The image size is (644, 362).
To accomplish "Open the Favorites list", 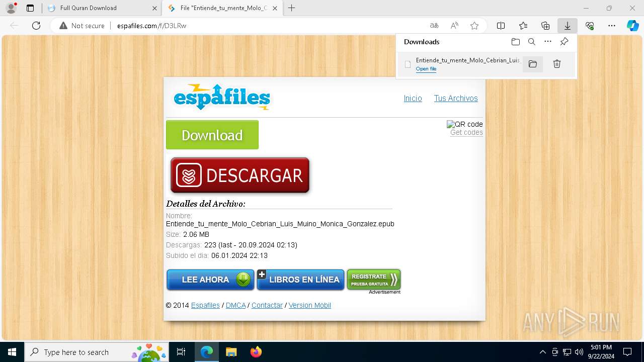I will pos(523,26).
